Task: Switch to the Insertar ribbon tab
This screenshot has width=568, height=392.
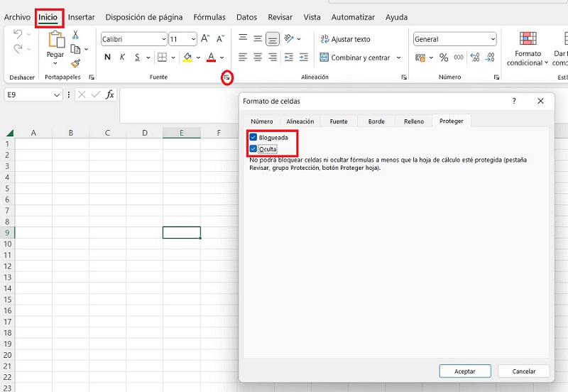Action: 81,17
